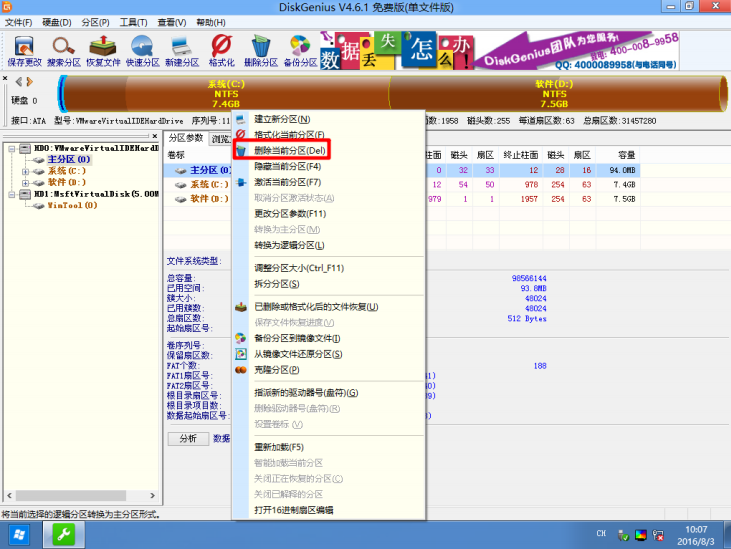Viewport: 731px width, 549px height.
Task: Select 主分区(0) in the disk tree
Action: [x=69, y=159]
